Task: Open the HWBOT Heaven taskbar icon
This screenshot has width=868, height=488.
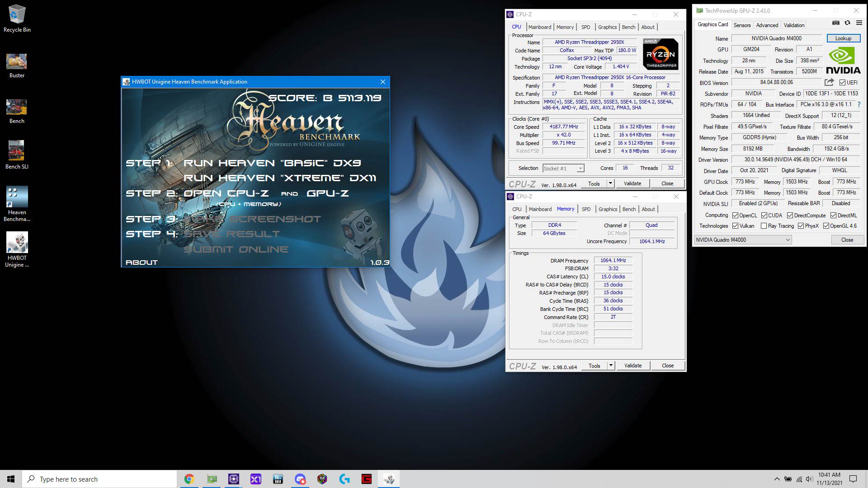Action: (389, 479)
